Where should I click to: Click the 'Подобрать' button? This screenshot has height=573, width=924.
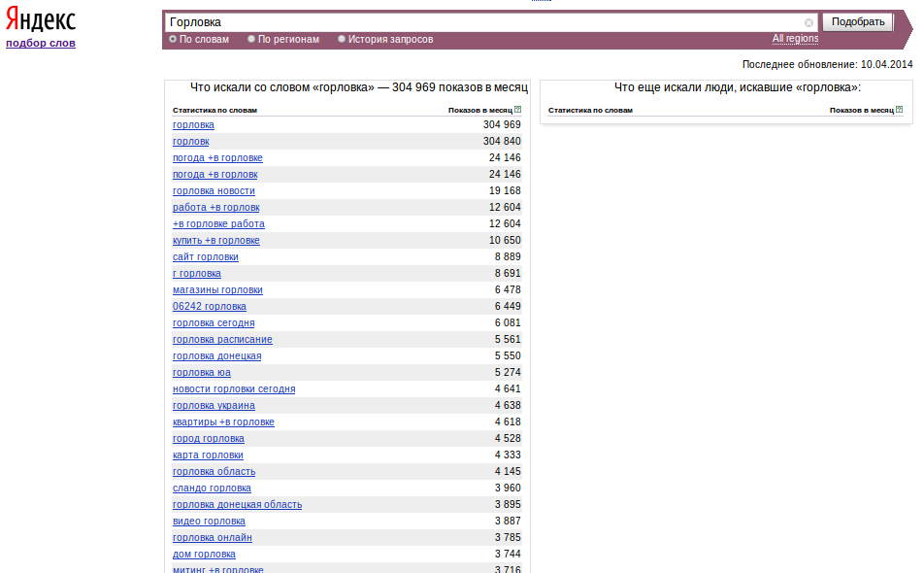click(x=857, y=21)
